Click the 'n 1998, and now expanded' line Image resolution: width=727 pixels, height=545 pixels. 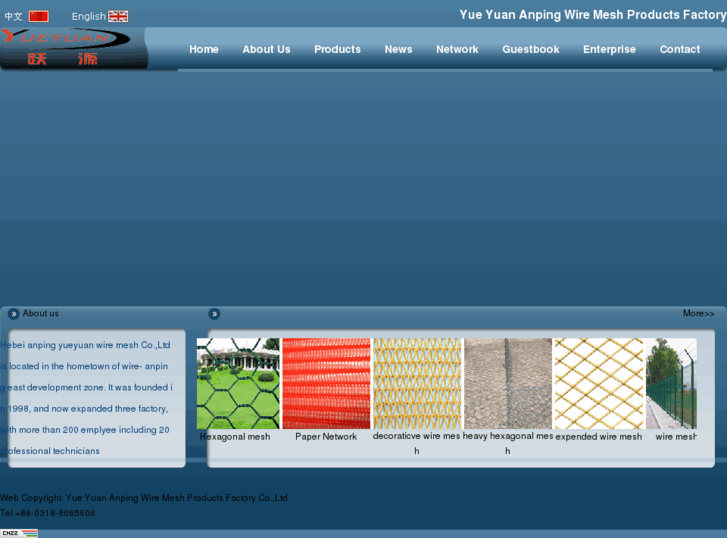pyautogui.click(x=84, y=409)
